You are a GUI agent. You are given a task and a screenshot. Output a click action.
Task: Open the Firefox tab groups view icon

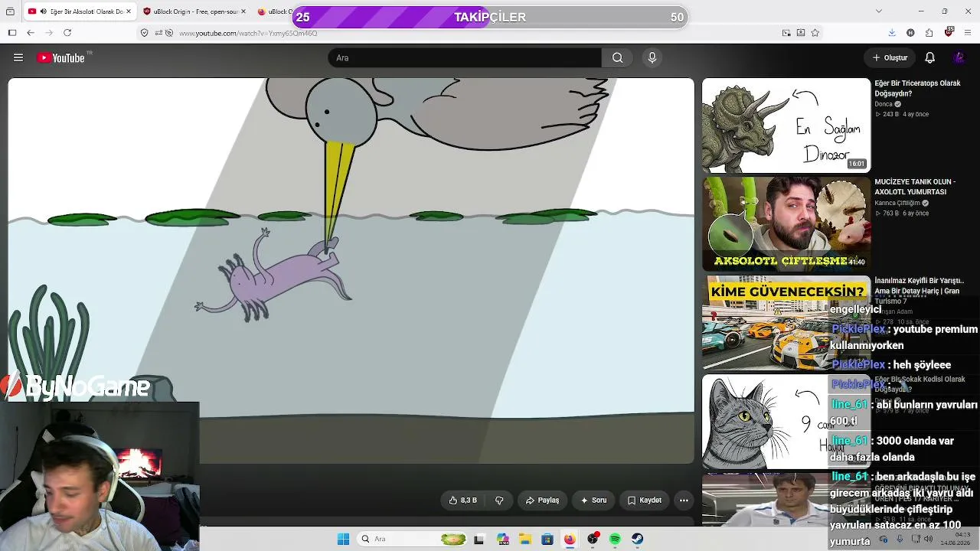click(x=11, y=11)
